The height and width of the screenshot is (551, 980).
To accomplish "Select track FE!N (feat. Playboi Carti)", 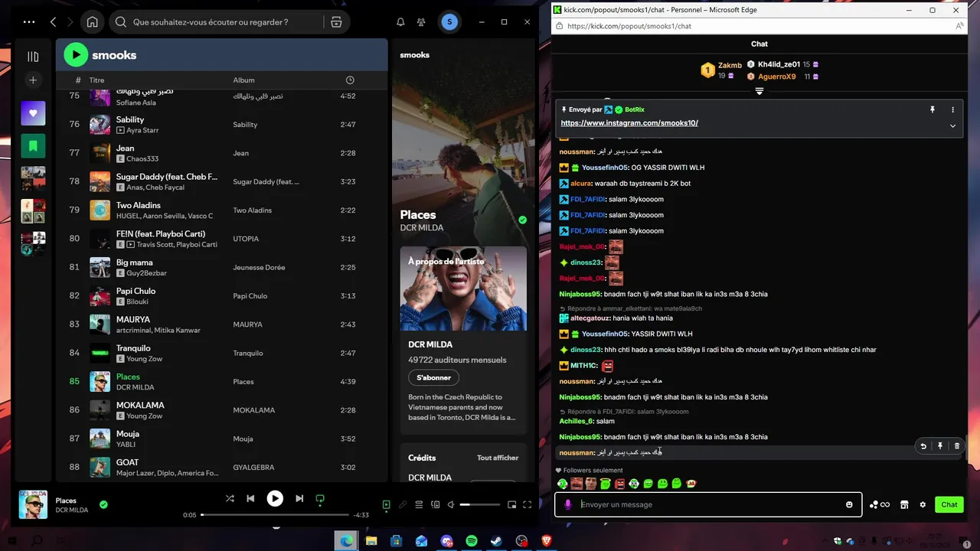I will 222,239.
